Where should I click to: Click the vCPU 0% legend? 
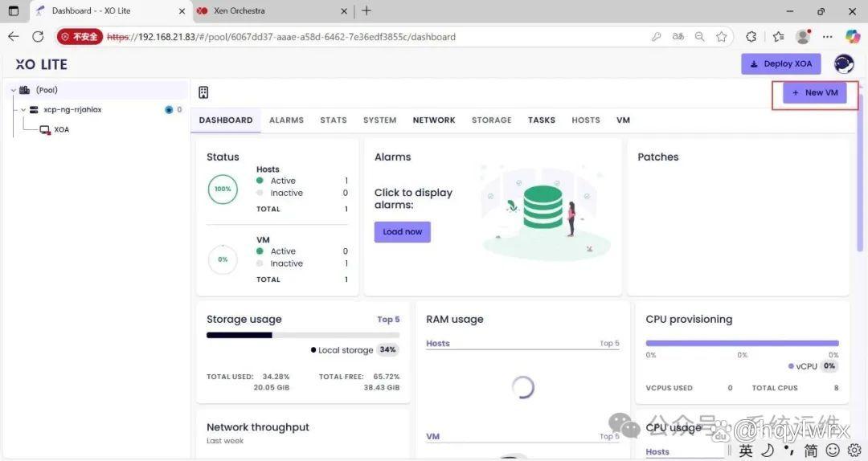pos(813,365)
